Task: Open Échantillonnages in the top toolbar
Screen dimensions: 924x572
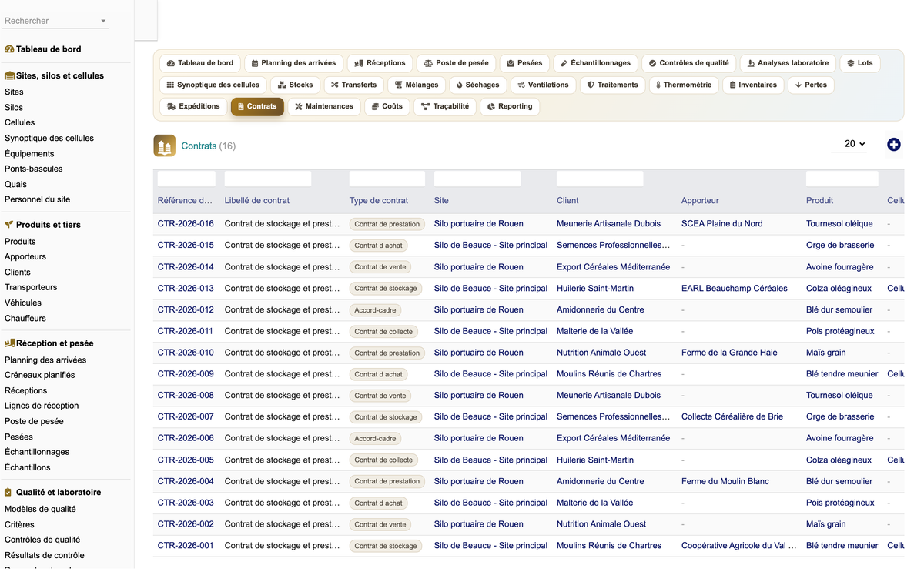Action: (595, 63)
